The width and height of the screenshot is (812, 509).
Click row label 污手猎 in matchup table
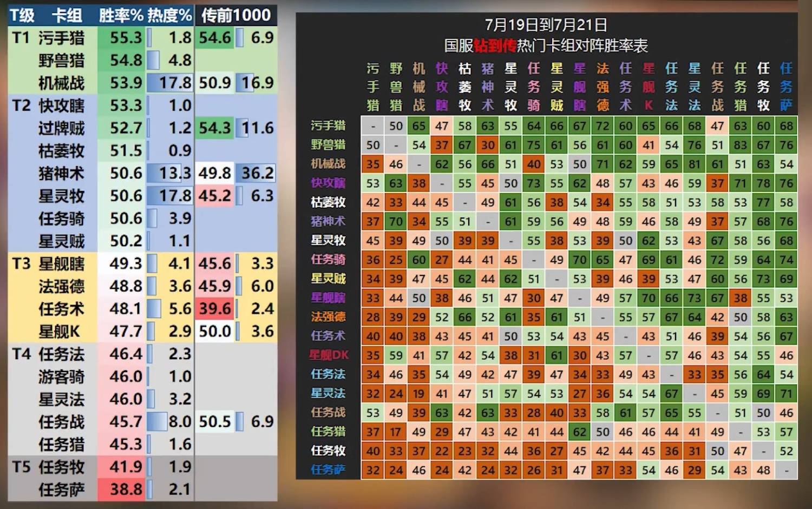(328, 125)
